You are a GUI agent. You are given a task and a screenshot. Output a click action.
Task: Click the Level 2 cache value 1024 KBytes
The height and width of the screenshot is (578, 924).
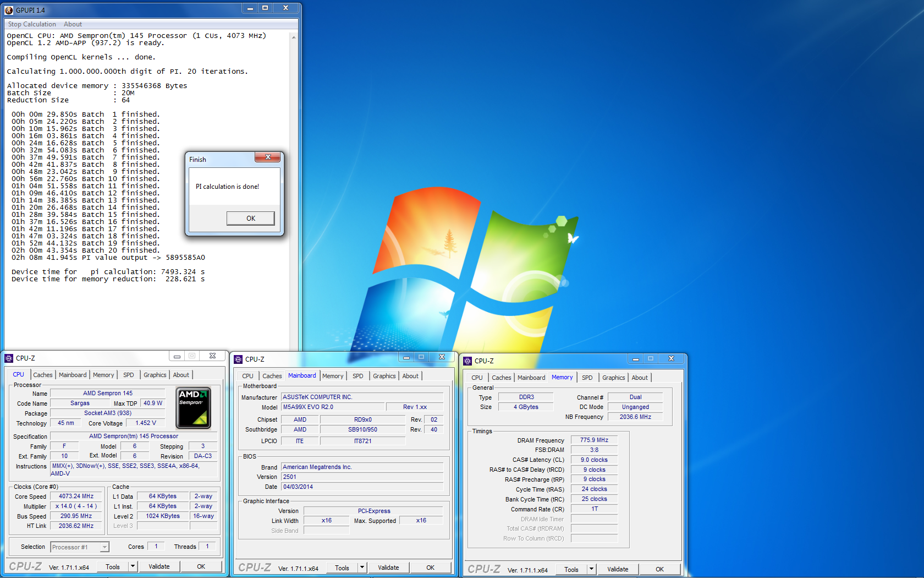click(163, 516)
